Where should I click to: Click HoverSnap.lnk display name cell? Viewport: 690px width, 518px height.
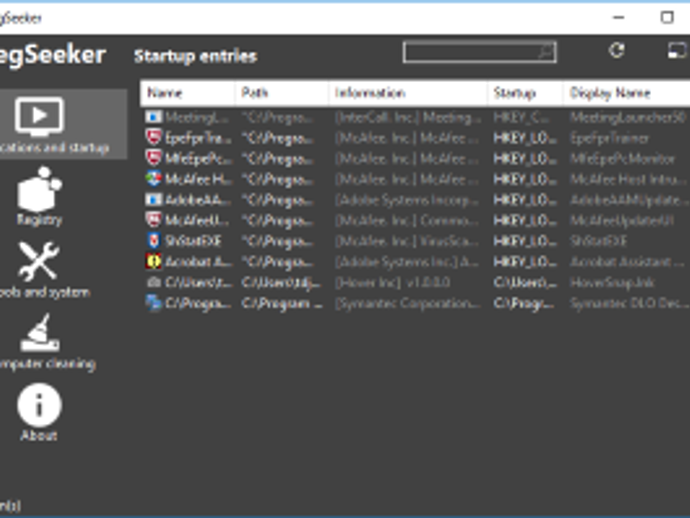612,283
